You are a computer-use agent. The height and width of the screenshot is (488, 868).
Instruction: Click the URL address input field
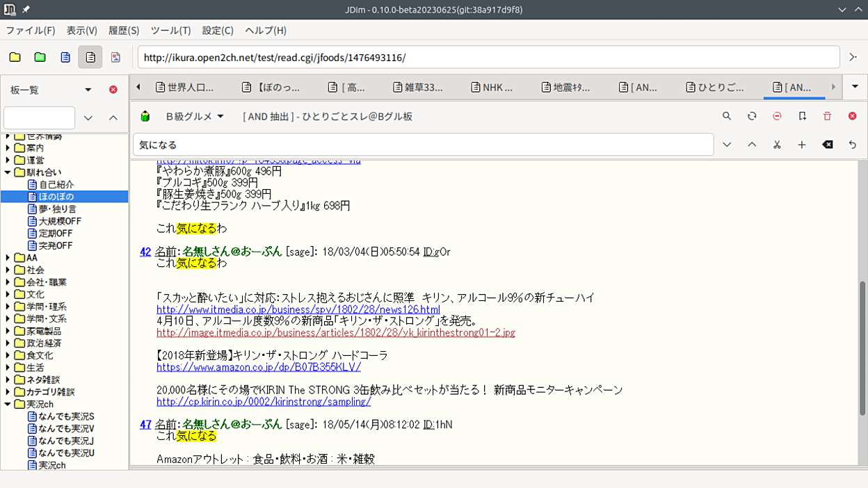pos(488,57)
